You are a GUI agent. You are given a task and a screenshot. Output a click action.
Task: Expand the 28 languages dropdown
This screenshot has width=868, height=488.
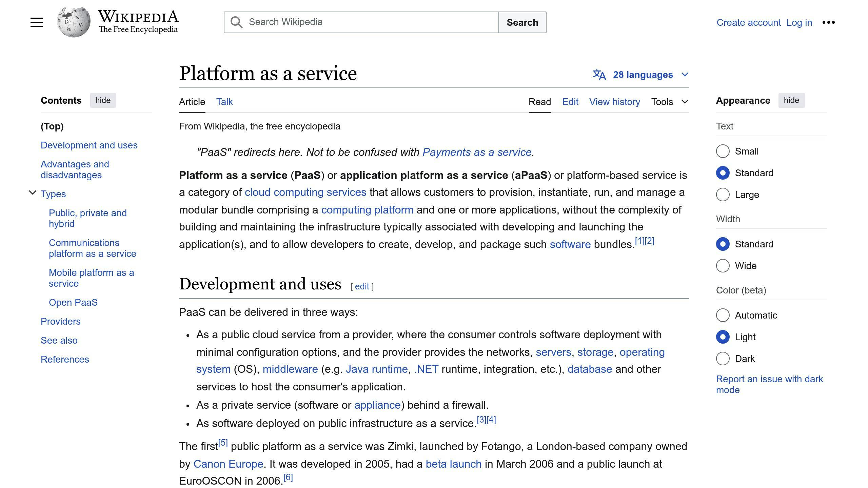click(x=640, y=75)
